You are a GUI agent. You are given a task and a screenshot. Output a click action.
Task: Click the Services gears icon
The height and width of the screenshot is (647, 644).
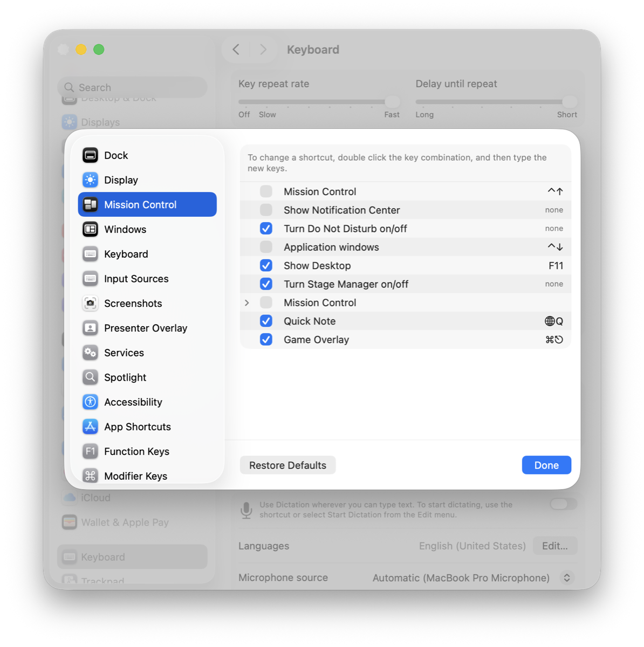tap(90, 353)
